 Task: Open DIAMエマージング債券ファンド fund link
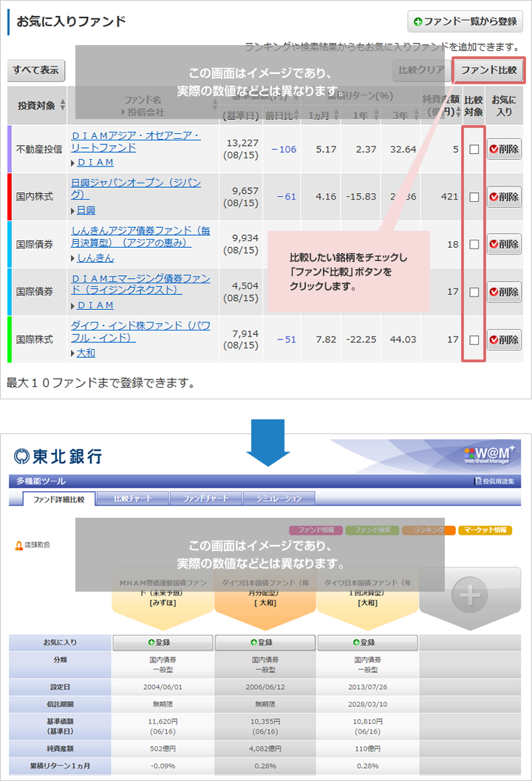click(140, 284)
